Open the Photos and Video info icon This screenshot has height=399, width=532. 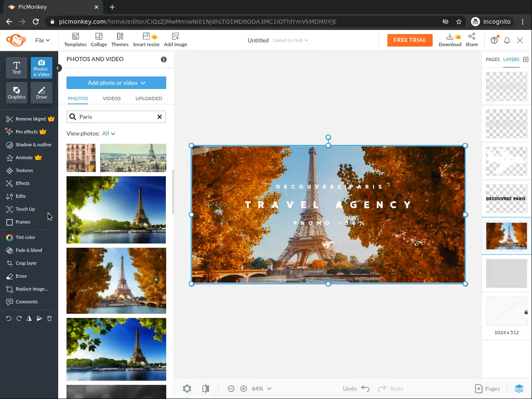[164, 59]
